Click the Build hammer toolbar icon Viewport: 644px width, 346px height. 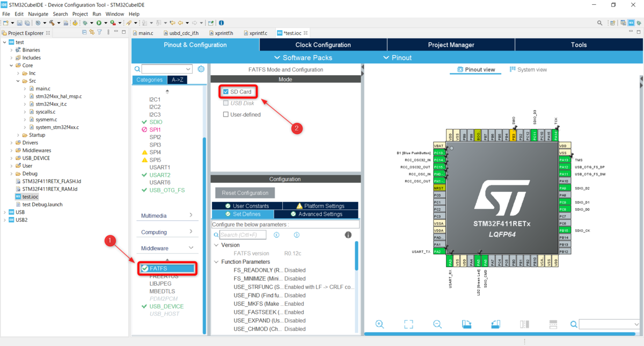[x=52, y=23]
